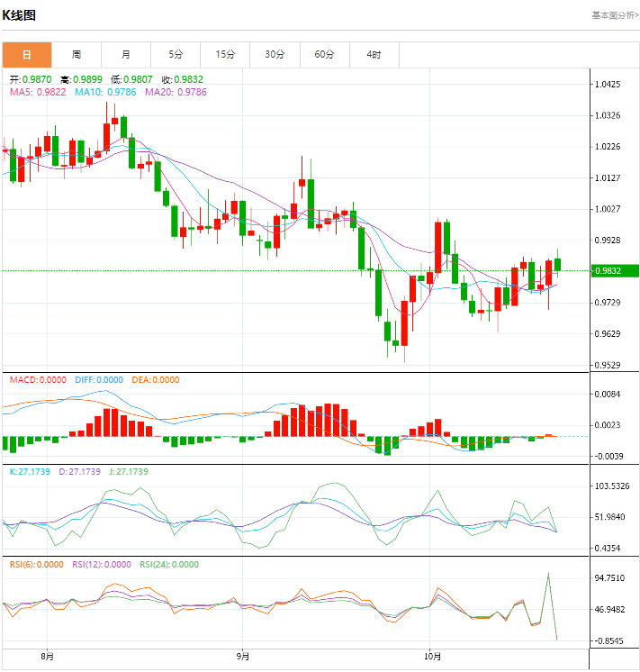Screen dimensions: 640x672
Task: Click the RSI(12):0.0000 label
Action: coord(102,565)
